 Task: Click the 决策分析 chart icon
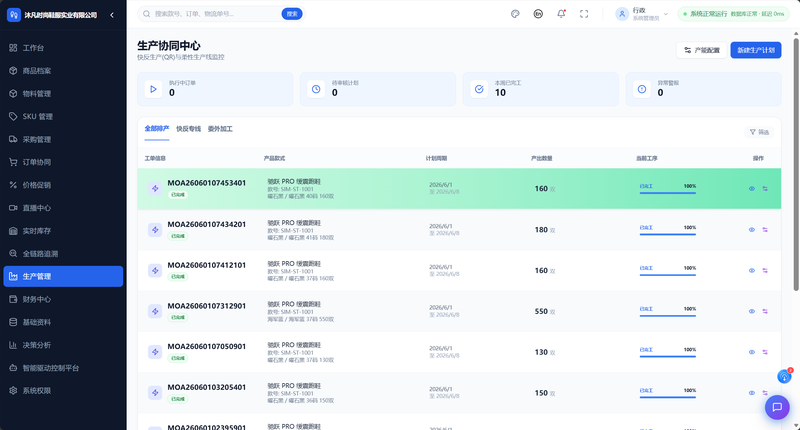point(13,345)
